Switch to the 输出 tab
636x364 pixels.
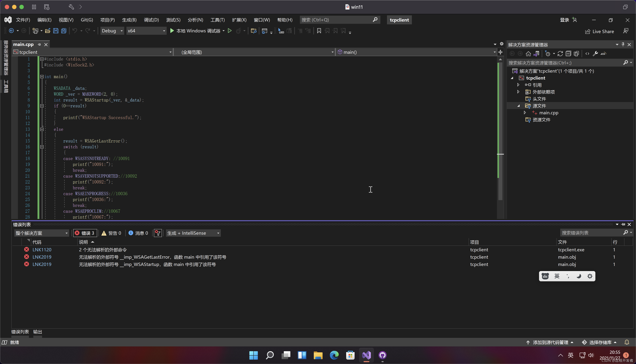38,332
